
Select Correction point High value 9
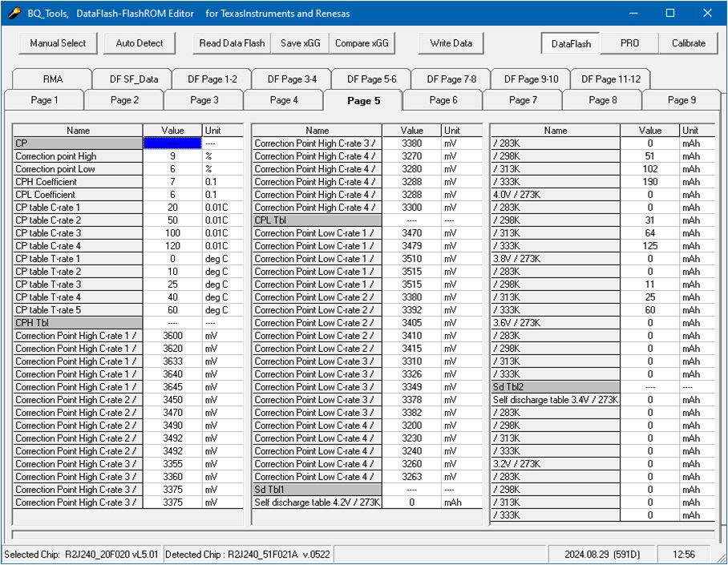point(172,156)
